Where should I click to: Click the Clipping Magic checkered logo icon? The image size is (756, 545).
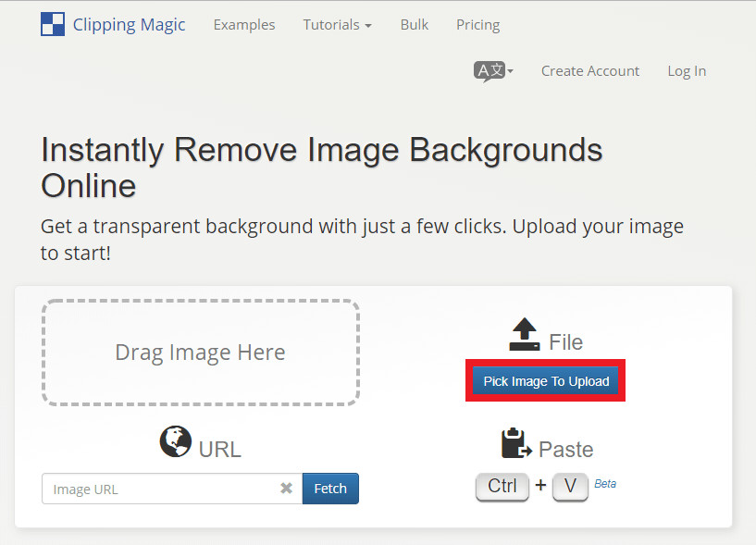(x=53, y=25)
